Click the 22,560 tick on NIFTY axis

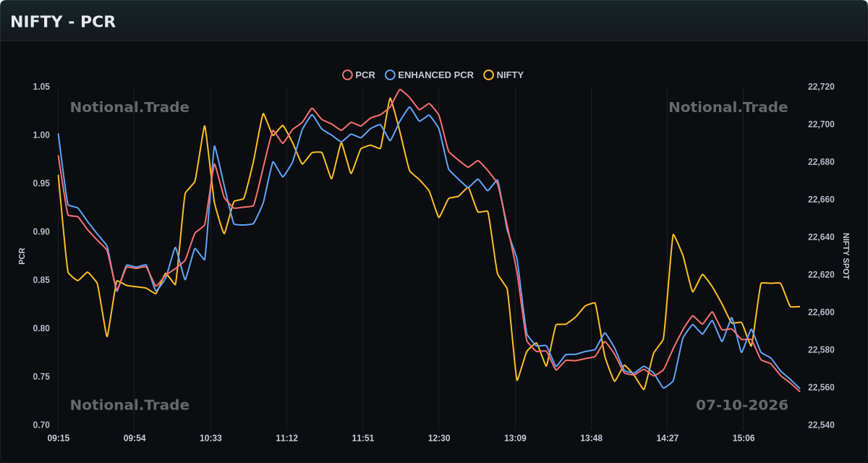click(821, 388)
